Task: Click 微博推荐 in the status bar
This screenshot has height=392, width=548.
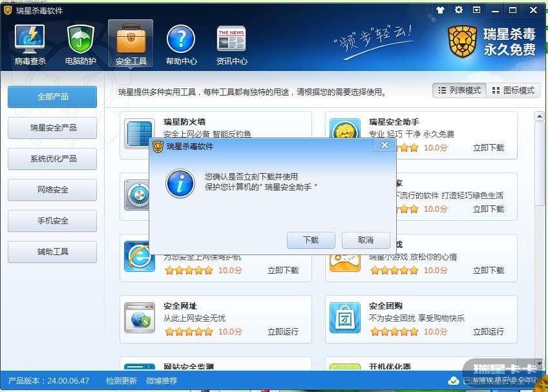Action: pos(162,380)
